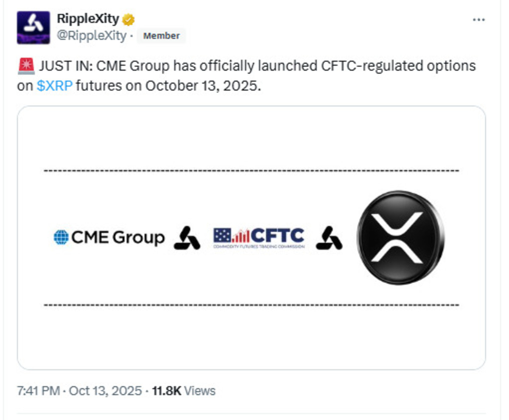
Task: Click the gold verified badge
Action: (129, 19)
